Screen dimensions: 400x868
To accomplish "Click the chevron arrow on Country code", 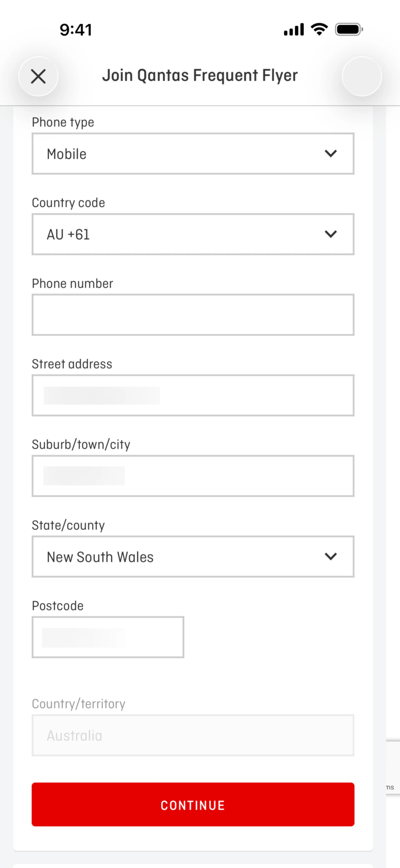I will pyautogui.click(x=331, y=234).
